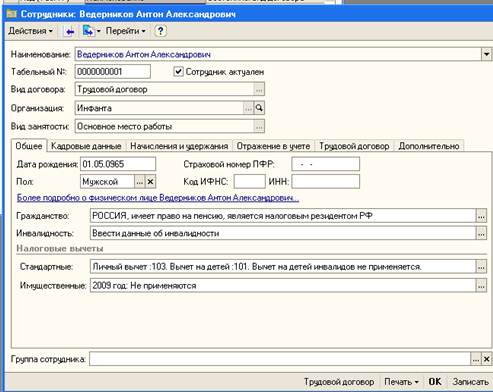Click Ввести данные об инвалидности field
Viewport: 493px width, 392px height.
point(283,233)
